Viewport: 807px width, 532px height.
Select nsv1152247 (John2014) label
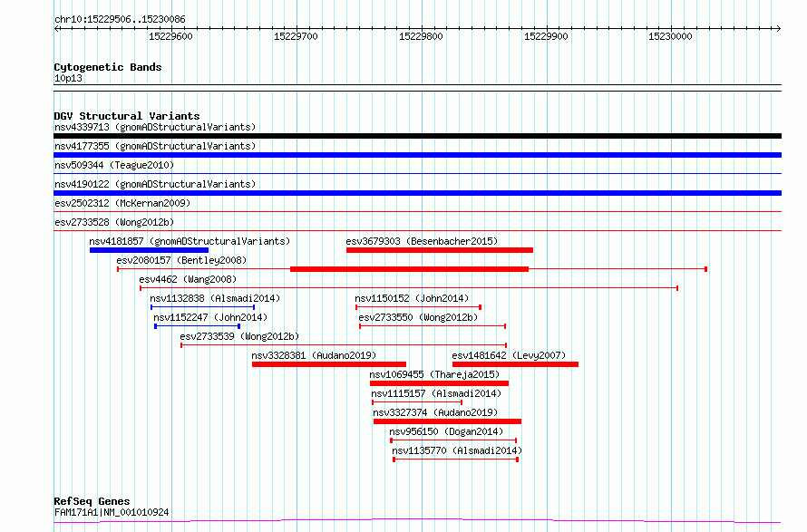click(x=210, y=317)
